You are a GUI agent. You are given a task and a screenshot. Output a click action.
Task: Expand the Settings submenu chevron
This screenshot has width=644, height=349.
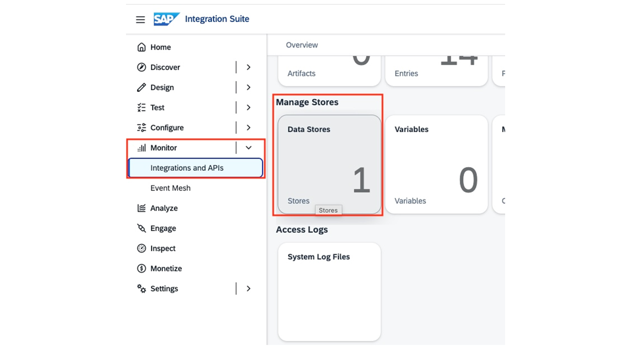click(249, 289)
